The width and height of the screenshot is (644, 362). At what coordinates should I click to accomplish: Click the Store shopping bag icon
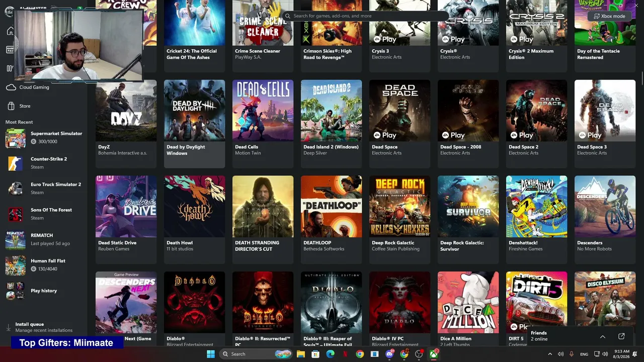11,106
